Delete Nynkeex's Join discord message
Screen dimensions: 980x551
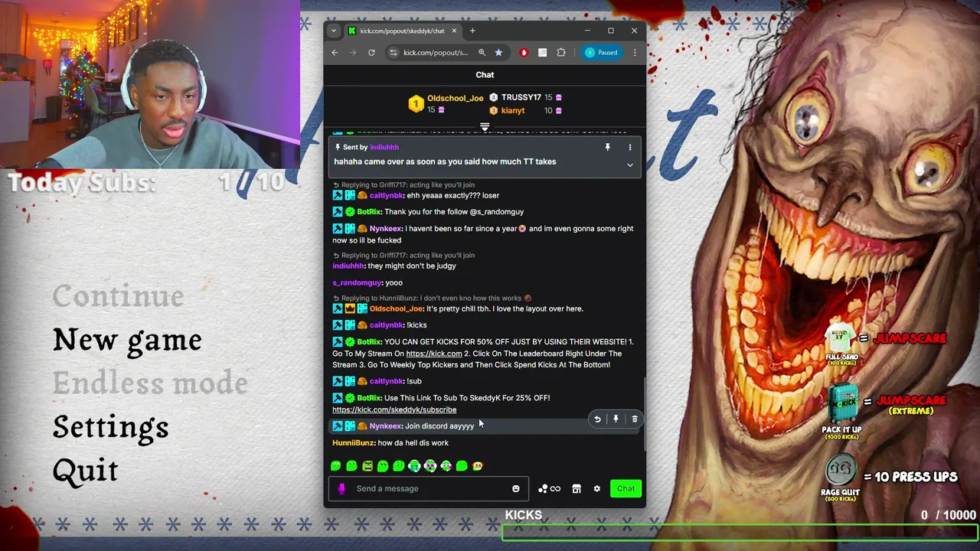pyautogui.click(x=635, y=419)
